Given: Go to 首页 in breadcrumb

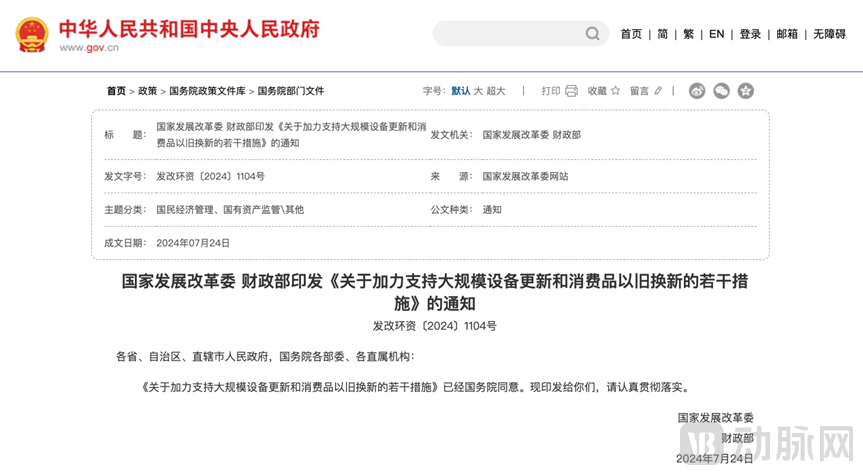Looking at the screenshot, I should [x=116, y=91].
